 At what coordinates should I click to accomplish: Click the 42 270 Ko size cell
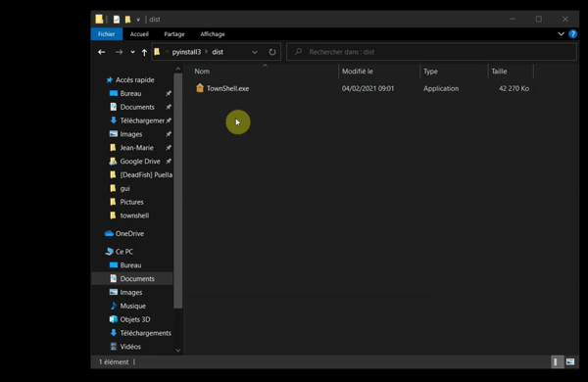[x=514, y=88]
